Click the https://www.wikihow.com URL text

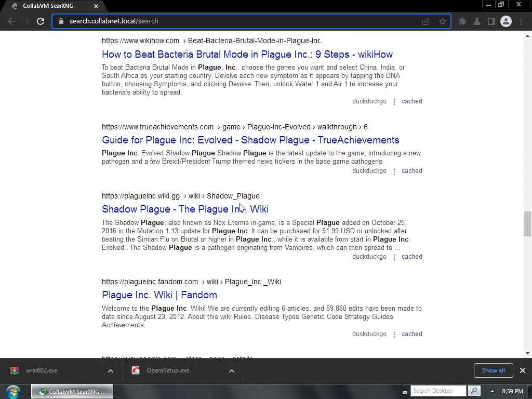[x=140, y=41]
